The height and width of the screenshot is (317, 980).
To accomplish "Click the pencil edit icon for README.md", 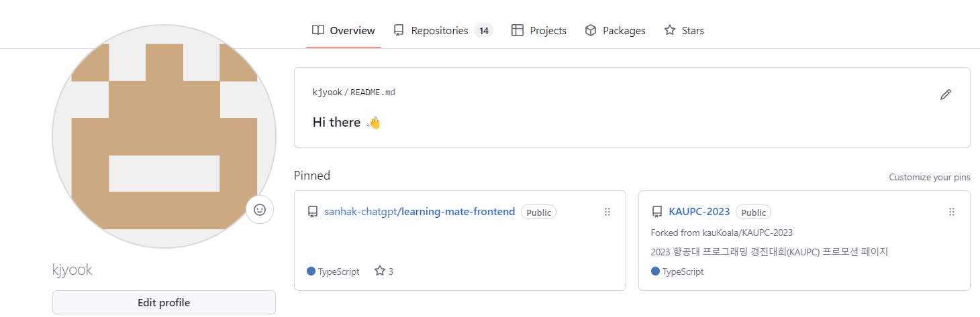I will (x=946, y=94).
